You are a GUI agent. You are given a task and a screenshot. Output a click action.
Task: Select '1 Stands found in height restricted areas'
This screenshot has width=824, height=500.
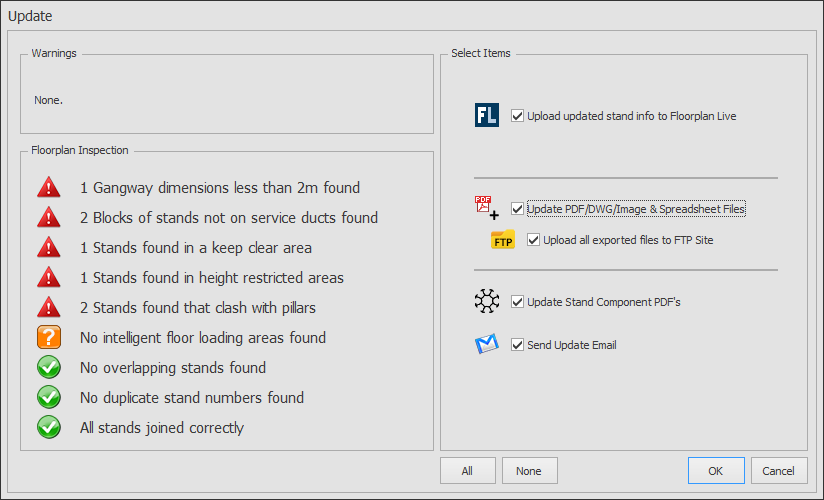click(212, 278)
